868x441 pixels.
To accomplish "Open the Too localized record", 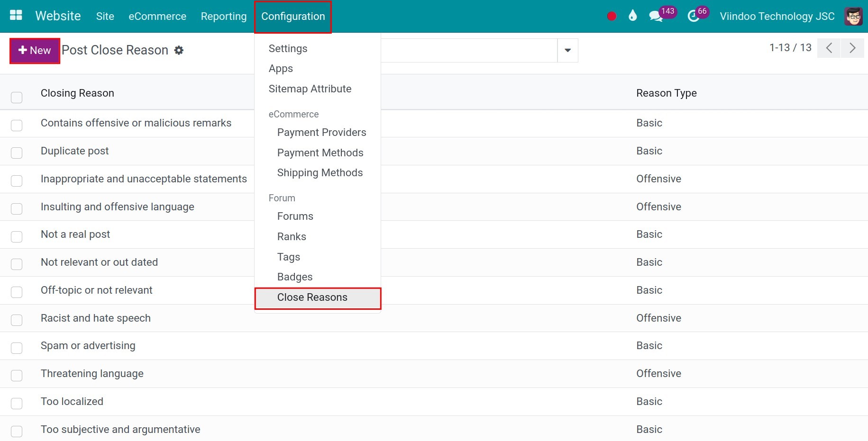I will click(x=72, y=402).
